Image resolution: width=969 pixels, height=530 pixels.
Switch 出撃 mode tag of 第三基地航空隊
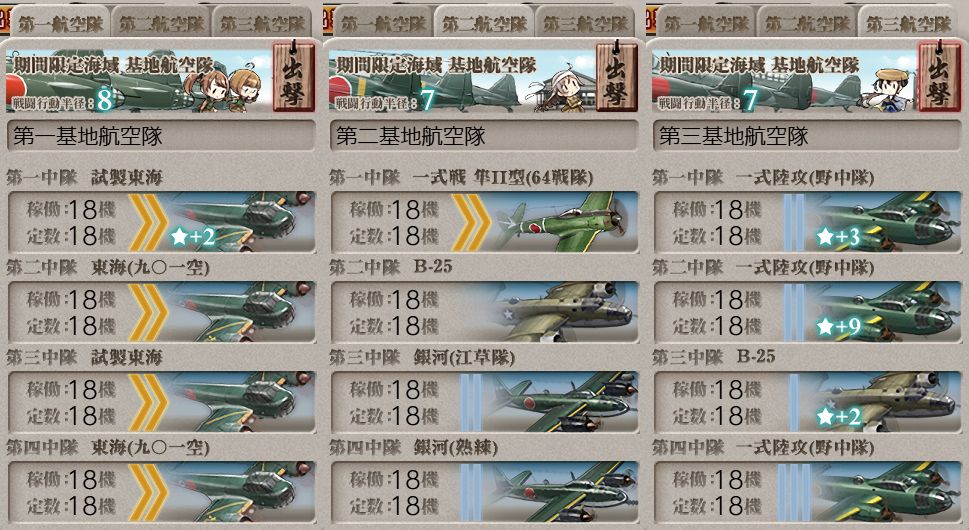940,76
